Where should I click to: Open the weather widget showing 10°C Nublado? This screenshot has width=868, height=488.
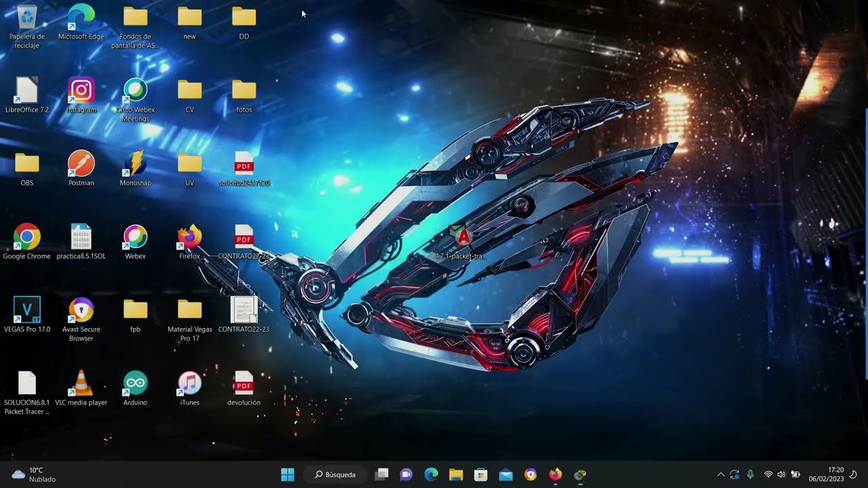(34, 474)
